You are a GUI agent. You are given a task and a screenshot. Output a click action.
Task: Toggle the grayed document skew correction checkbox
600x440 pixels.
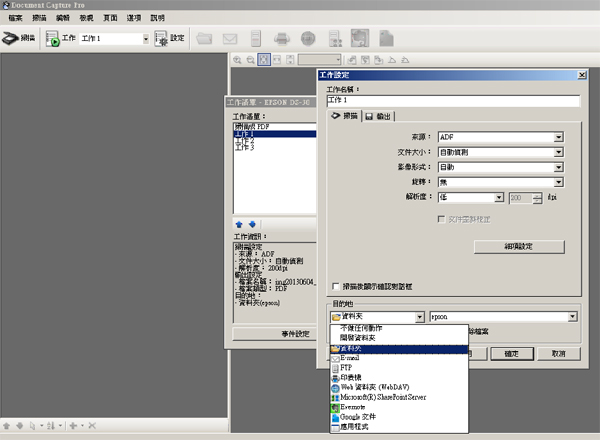441,219
